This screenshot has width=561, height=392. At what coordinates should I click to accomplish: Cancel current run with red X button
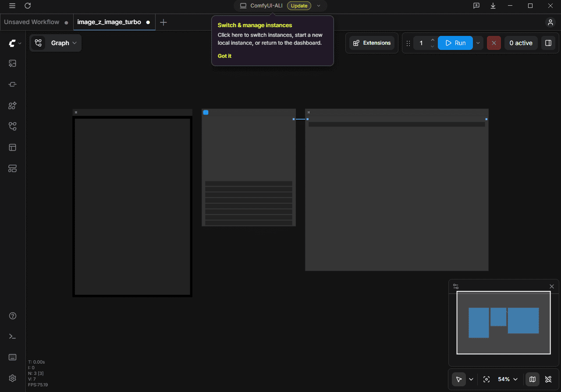click(x=494, y=43)
